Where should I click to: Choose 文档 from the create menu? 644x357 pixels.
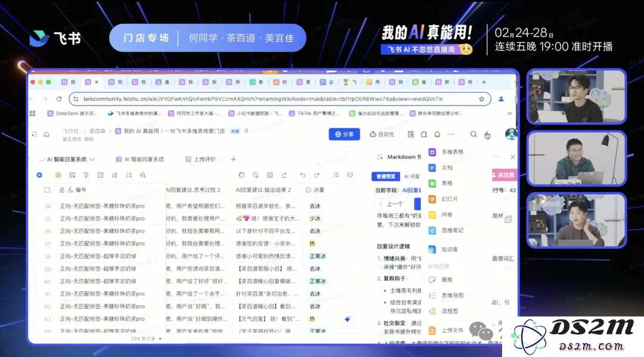(447, 167)
